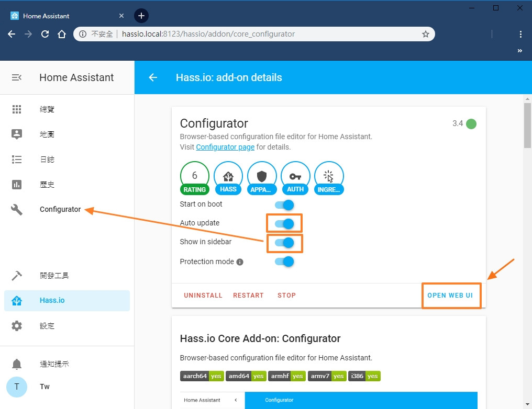Click the STOP button
This screenshot has height=409, width=532.
[x=287, y=296]
